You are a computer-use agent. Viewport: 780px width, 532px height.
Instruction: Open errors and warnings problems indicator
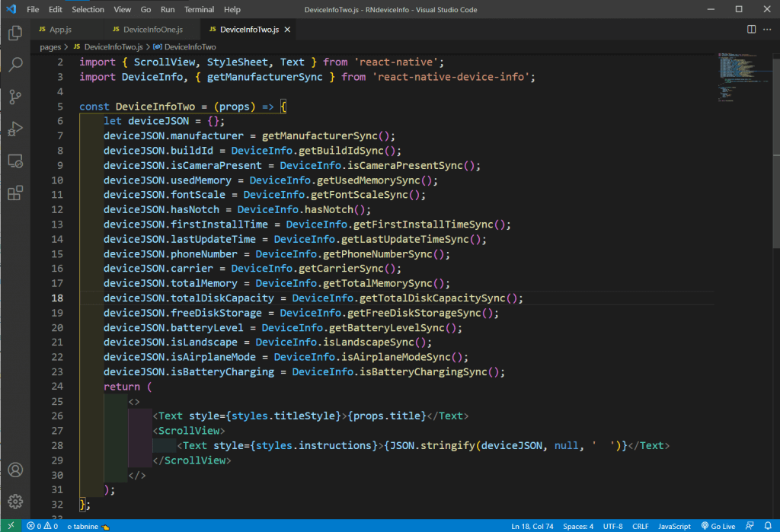pyautogui.click(x=43, y=526)
